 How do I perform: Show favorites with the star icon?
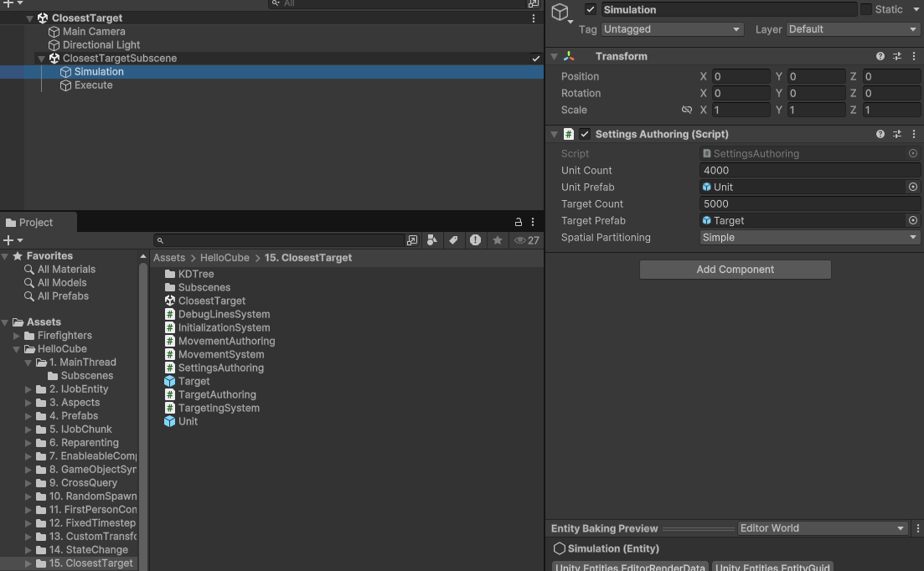(x=498, y=240)
